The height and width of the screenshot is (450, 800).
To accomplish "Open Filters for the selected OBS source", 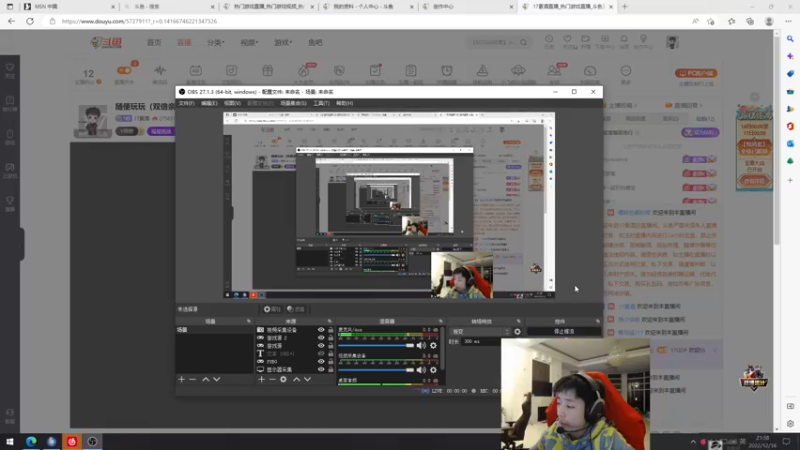I will click(296, 309).
